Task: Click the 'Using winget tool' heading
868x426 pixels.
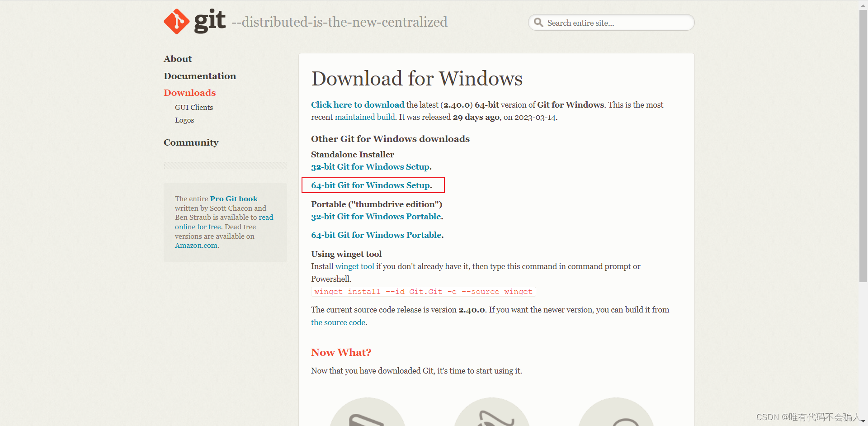Action: (346, 254)
